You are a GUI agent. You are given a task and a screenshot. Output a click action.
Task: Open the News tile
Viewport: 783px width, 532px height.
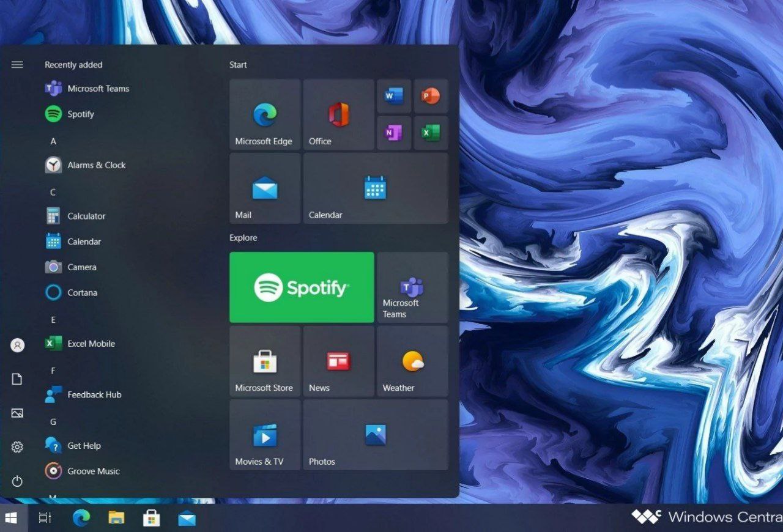[338, 361]
